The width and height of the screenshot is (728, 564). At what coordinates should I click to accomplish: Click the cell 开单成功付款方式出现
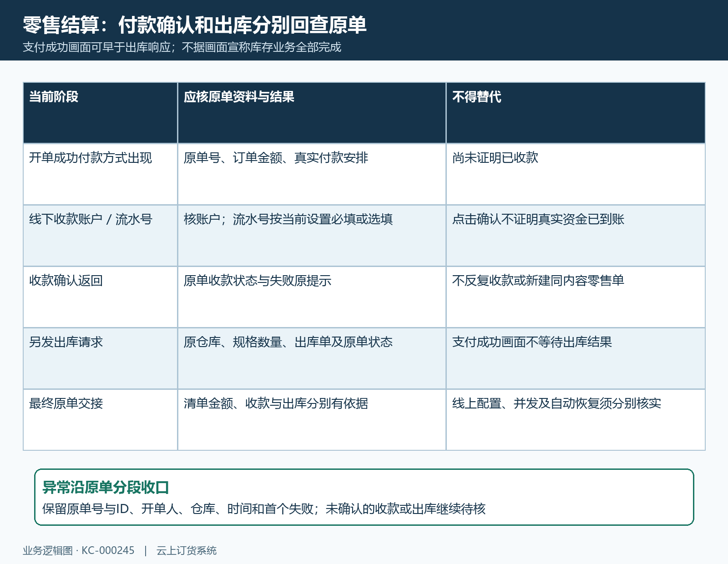(x=100, y=174)
